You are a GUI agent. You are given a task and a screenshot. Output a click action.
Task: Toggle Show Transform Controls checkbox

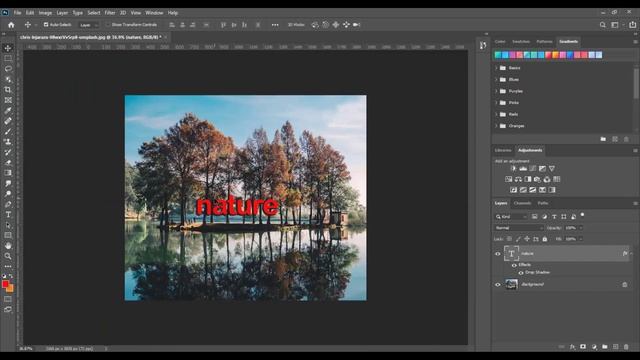coord(108,25)
